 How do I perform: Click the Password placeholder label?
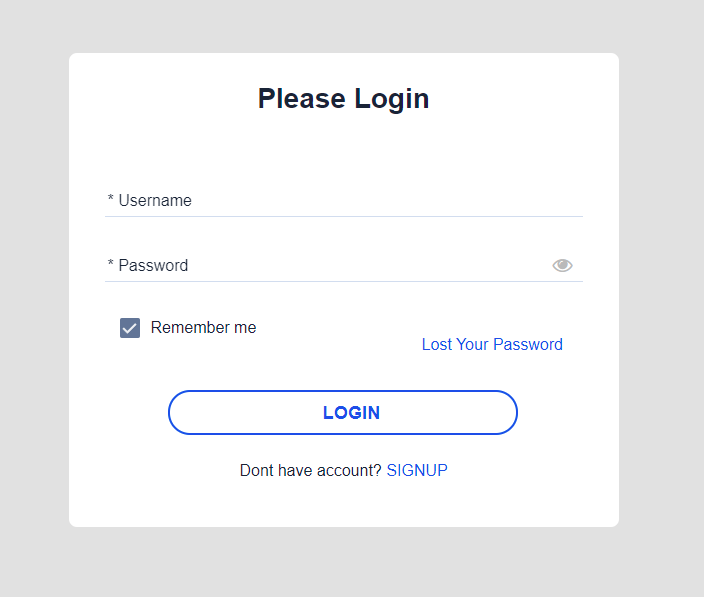tap(153, 266)
